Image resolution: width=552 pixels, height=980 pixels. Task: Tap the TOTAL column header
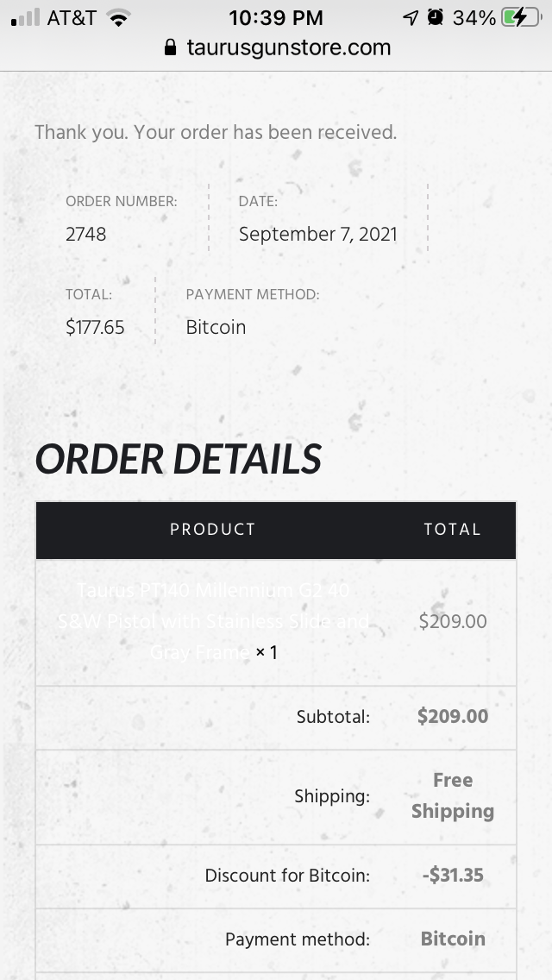[453, 530]
